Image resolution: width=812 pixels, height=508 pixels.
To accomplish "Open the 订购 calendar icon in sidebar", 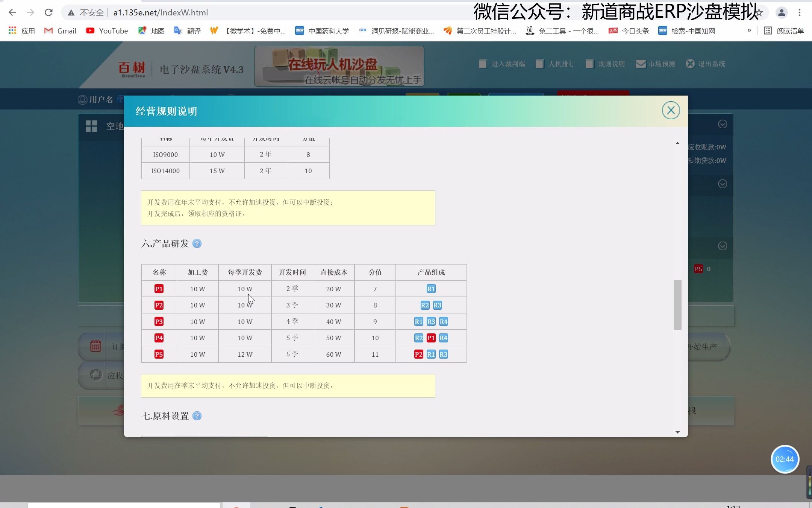I will tap(96, 345).
